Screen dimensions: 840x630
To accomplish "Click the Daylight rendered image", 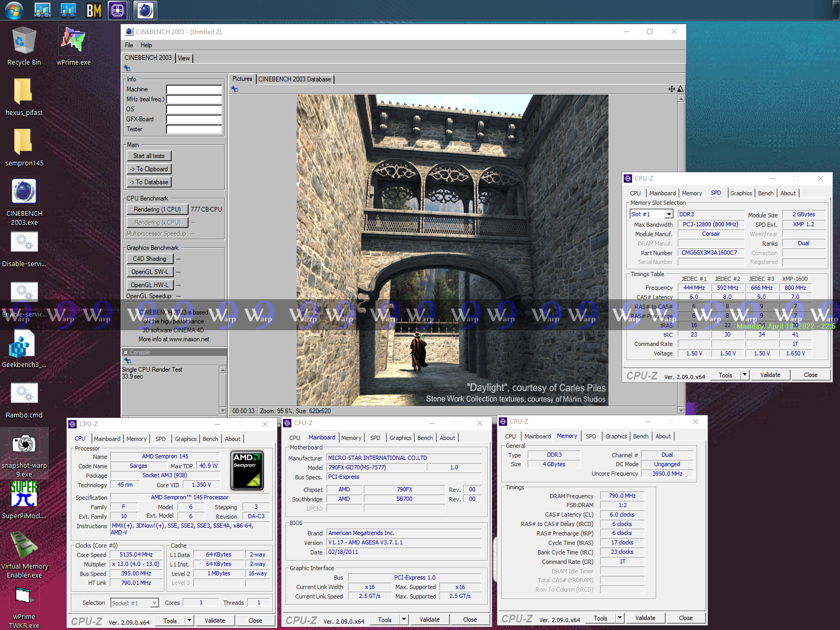I will [x=453, y=250].
